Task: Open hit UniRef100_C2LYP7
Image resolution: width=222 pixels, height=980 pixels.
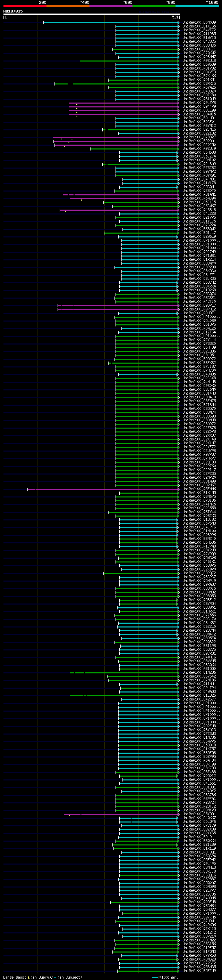Action: (199, 891)
